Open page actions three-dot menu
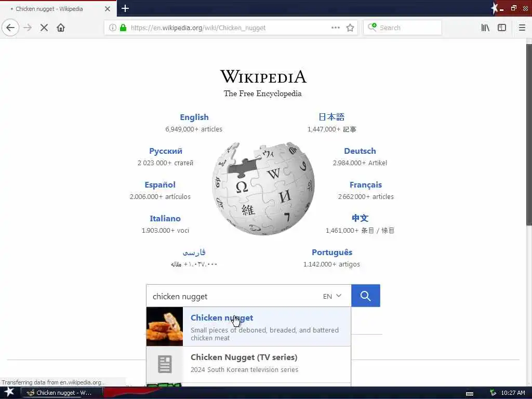 point(336,28)
